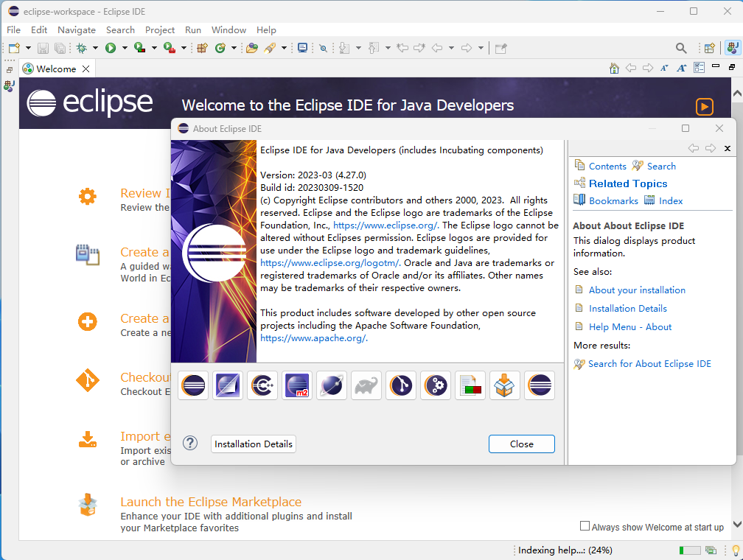The width and height of the screenshot is (743, 560).
Task: Open the Project menu
Action: coord(160,30)
